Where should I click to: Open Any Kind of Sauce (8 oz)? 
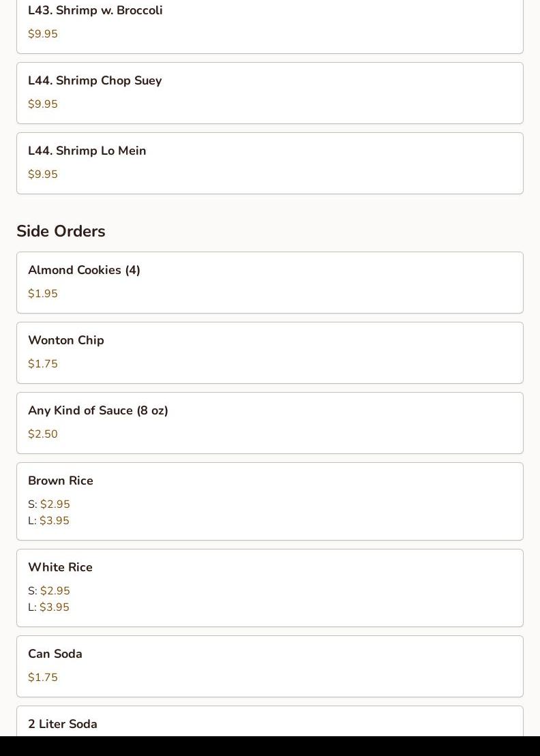pyautogui.click(x=98, y=410)
